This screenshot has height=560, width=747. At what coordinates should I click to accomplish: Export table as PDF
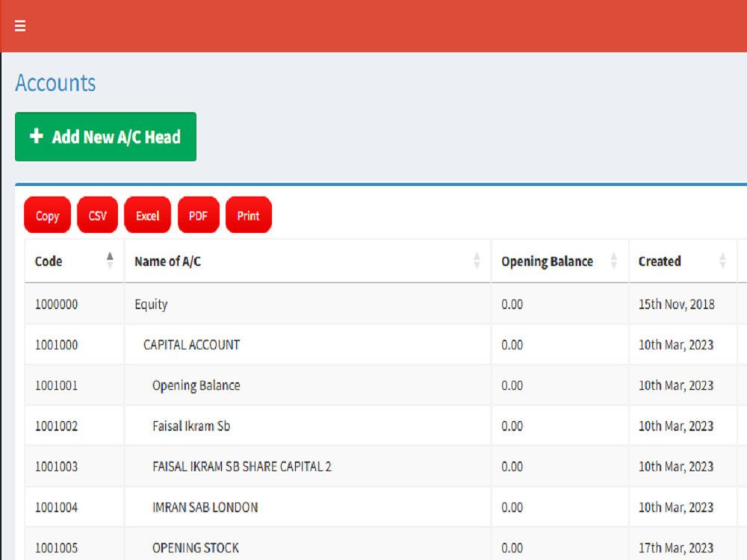point(198,215)
